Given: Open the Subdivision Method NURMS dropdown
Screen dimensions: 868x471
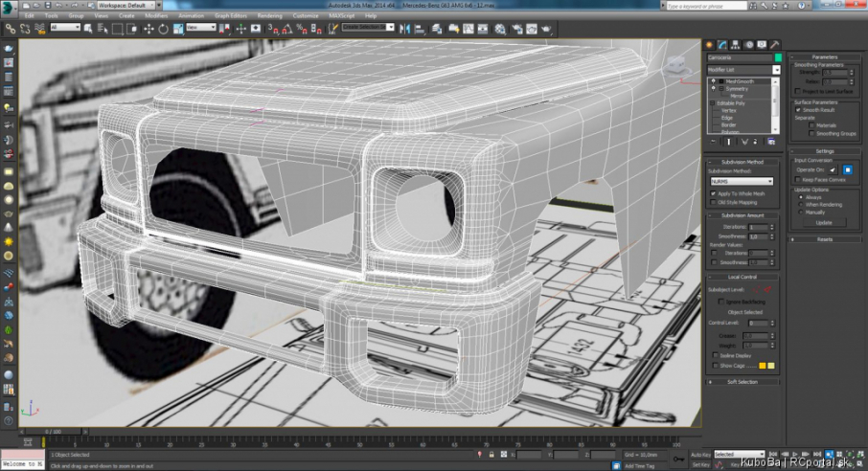Looking at the screenshot, I should 742,182.
